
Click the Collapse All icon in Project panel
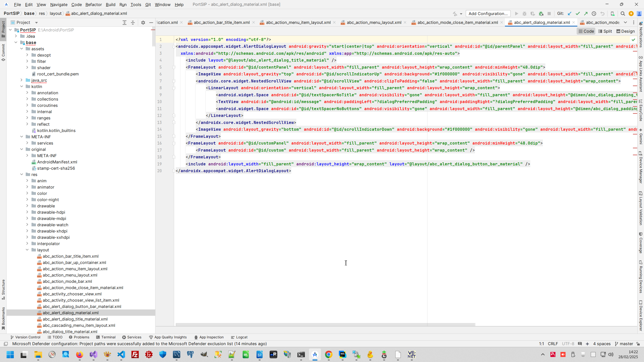133,23
